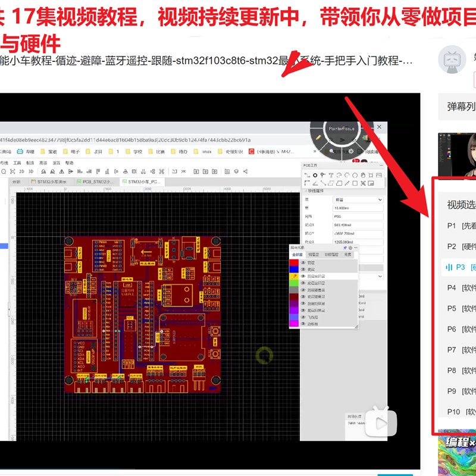476x476 pixels.
Task: Select the Circle tool in PCB tools
Action: 355,175
